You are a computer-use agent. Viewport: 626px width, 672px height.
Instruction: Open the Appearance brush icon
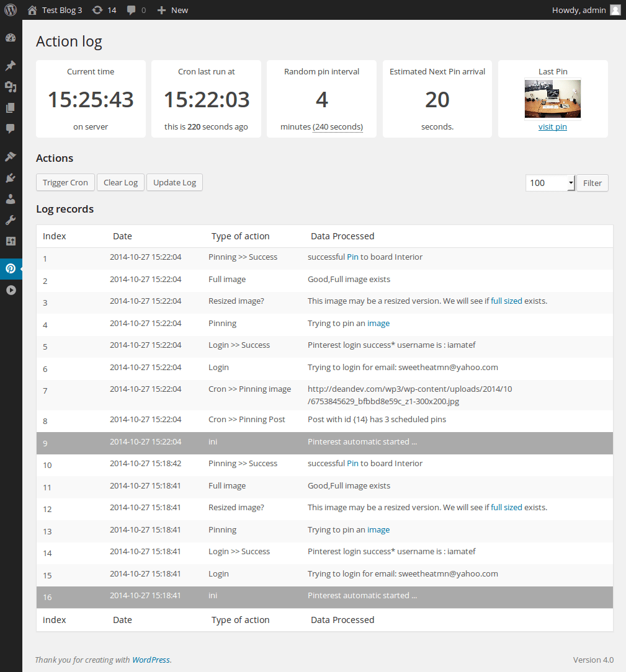click(x=11, y=156)
